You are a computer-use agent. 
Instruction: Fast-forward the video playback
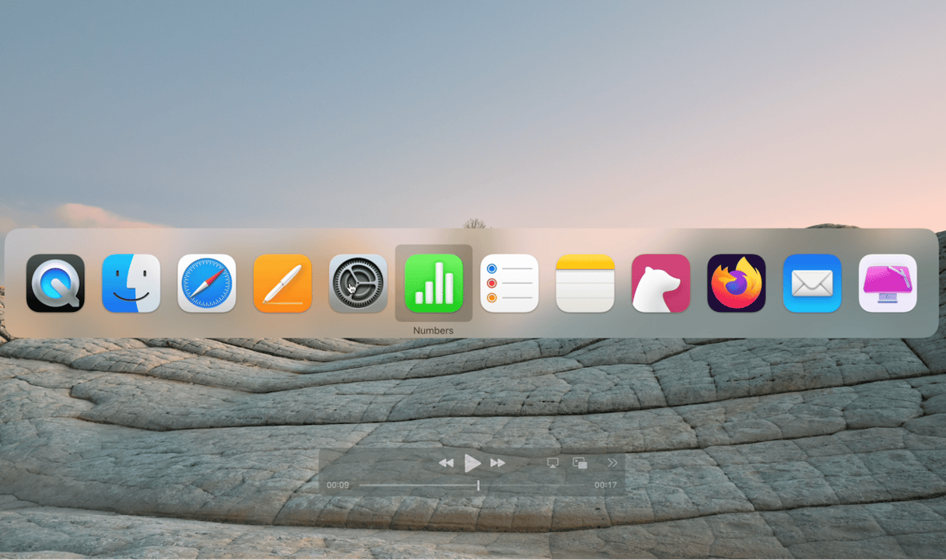(498, 463)
